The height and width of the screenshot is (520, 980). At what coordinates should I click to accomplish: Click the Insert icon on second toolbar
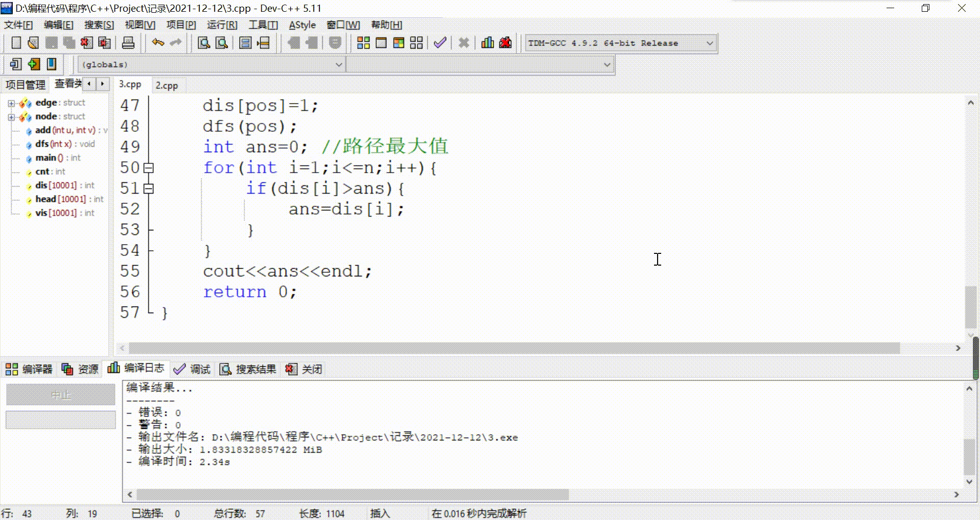point(16,64)
